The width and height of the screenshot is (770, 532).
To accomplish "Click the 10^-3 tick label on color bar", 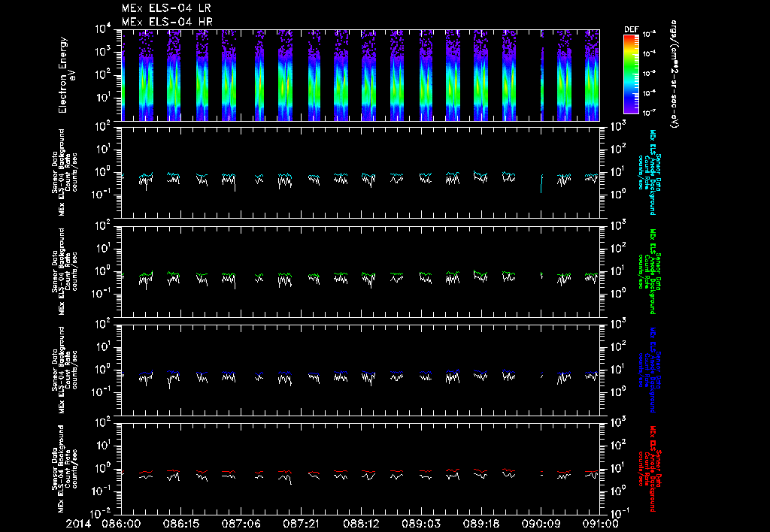I will [x=649, y=34].
